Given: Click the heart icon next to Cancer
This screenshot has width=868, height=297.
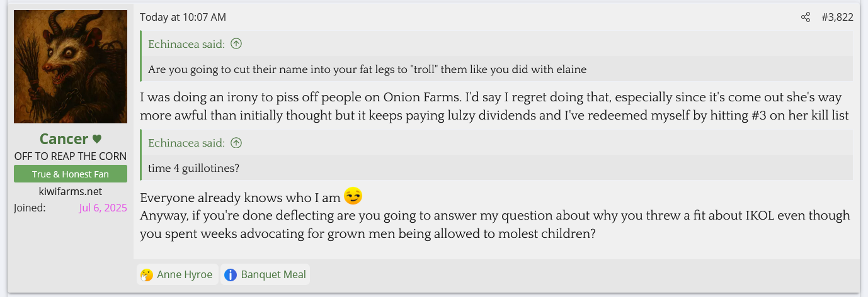Looking at the screenshot, I should coord(96,139).
